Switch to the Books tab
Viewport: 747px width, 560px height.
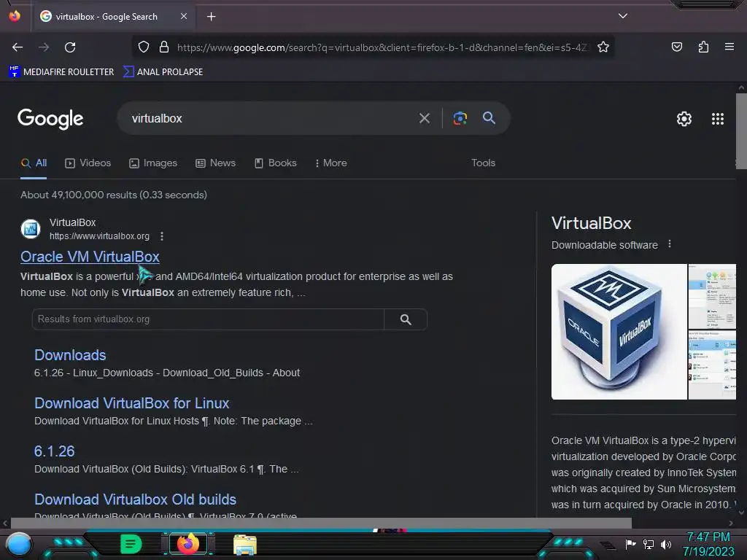coord(276,163)
